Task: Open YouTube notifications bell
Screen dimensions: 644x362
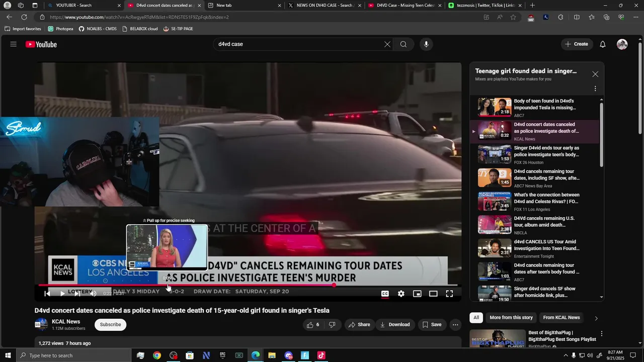Action: [603, 44]
